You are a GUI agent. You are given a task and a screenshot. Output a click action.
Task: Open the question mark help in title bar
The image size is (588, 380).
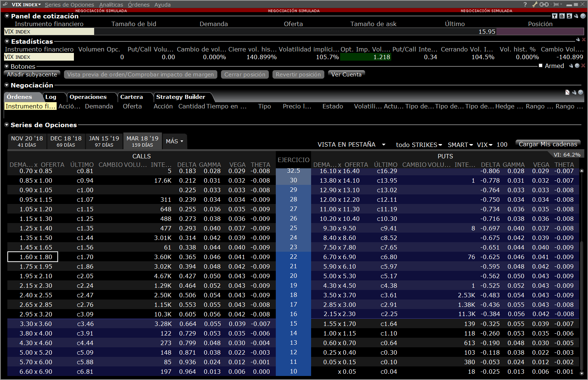pos(525,4)
